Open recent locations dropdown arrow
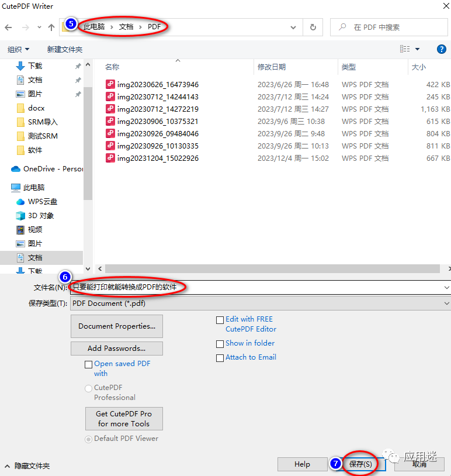 (39, 27)
